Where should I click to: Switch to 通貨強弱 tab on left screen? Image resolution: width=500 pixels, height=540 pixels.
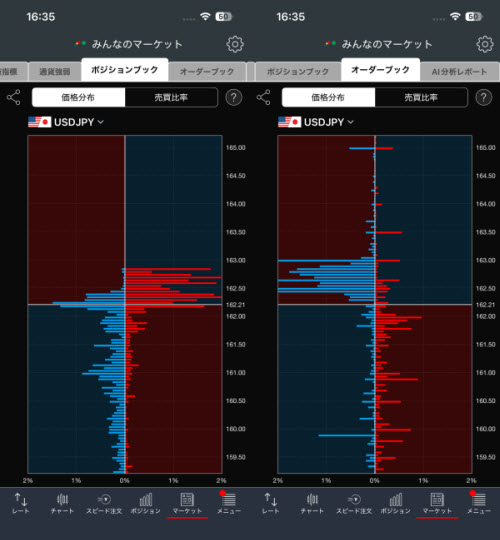tap(55, 72)
